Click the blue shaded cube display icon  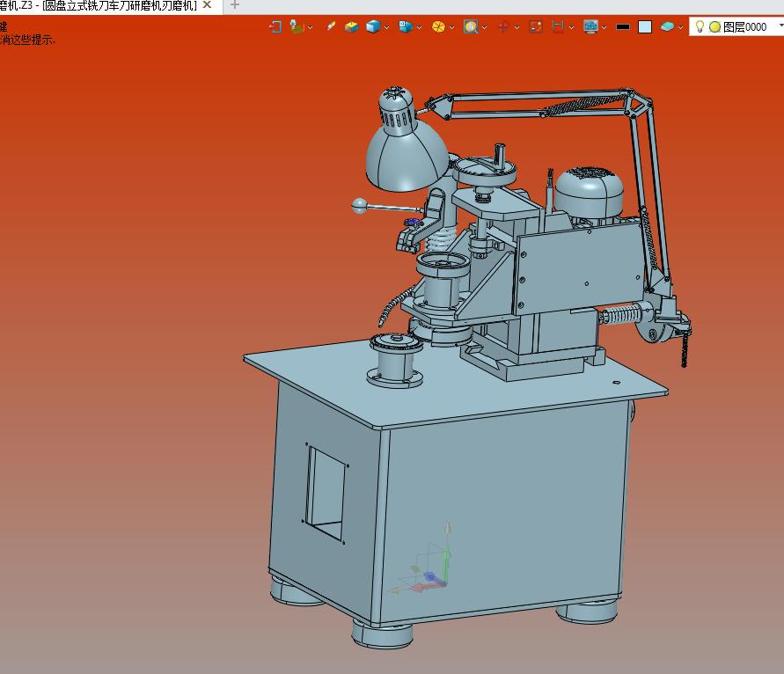point(373,26)
